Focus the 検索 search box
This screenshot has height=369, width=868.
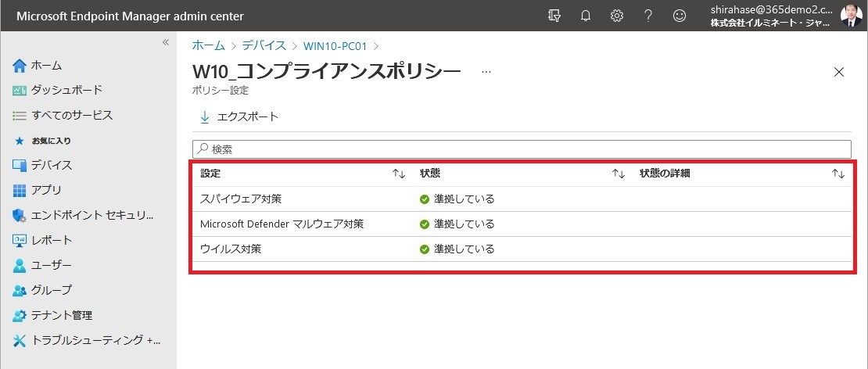522,149
